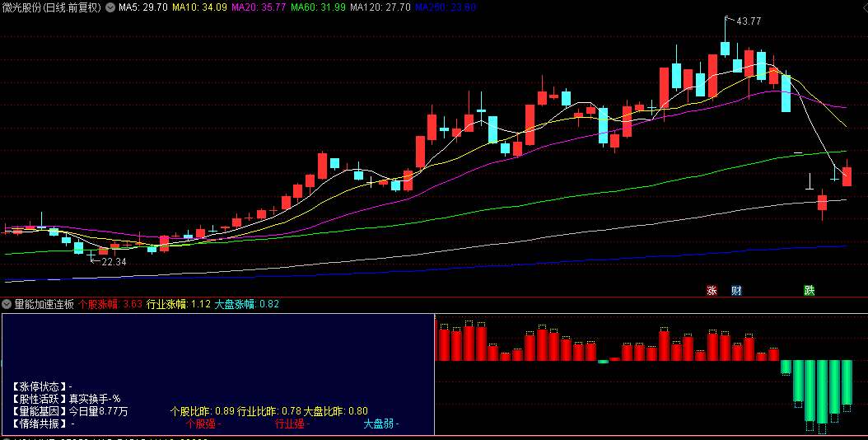This screenshot has width=868, height=440.
Task: Click the 量能加速连板 indicator name
Action: coord(44,304)
